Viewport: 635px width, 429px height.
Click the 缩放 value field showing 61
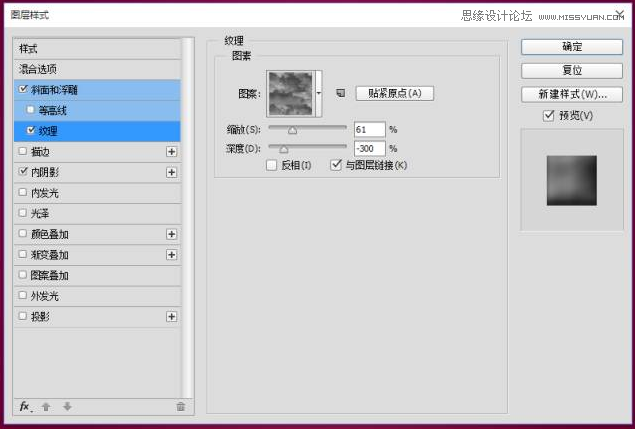tap(369, 130)
